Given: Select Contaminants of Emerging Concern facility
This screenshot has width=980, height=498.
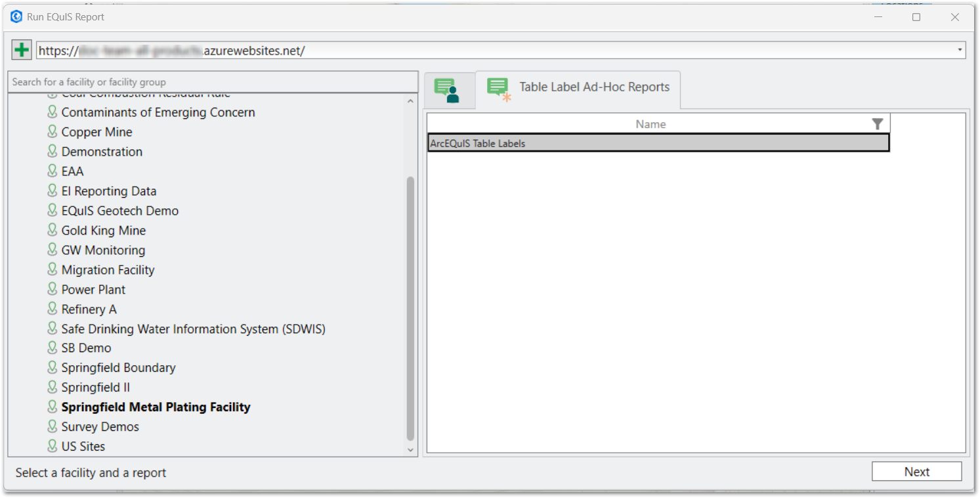Looking at the screenshot, I should pyautogui.click(x=158, y=112).
